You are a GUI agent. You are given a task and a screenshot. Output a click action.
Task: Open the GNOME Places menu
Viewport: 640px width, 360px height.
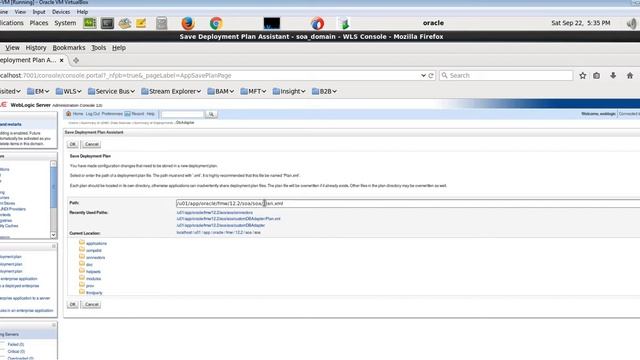(x=39, y=23)
